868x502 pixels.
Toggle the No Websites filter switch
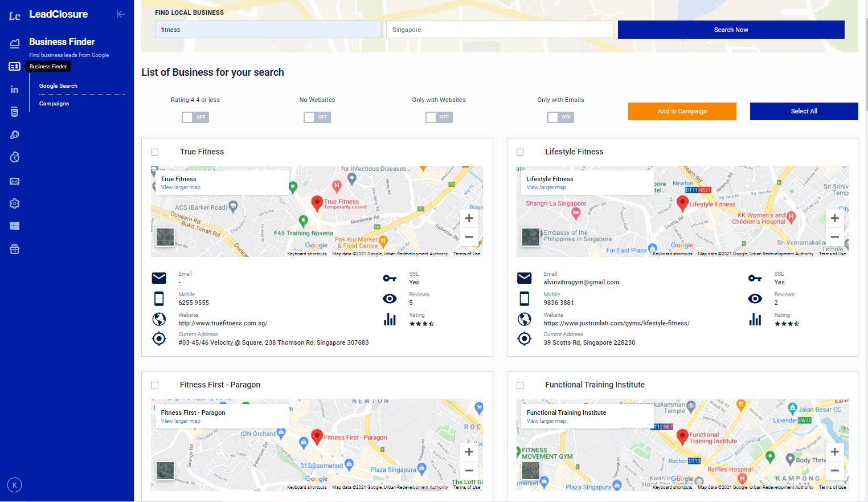pyautogui.click(x=317, y=117)
